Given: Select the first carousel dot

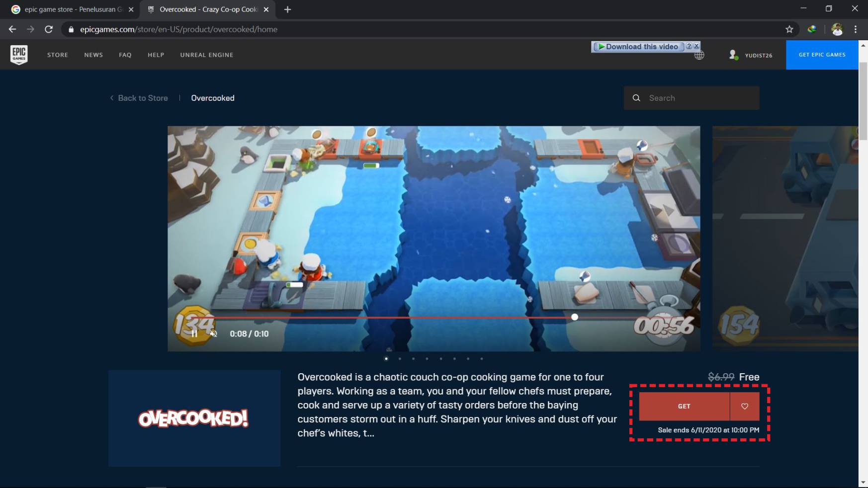Looking at the screenshot, I should coord(386,358).
